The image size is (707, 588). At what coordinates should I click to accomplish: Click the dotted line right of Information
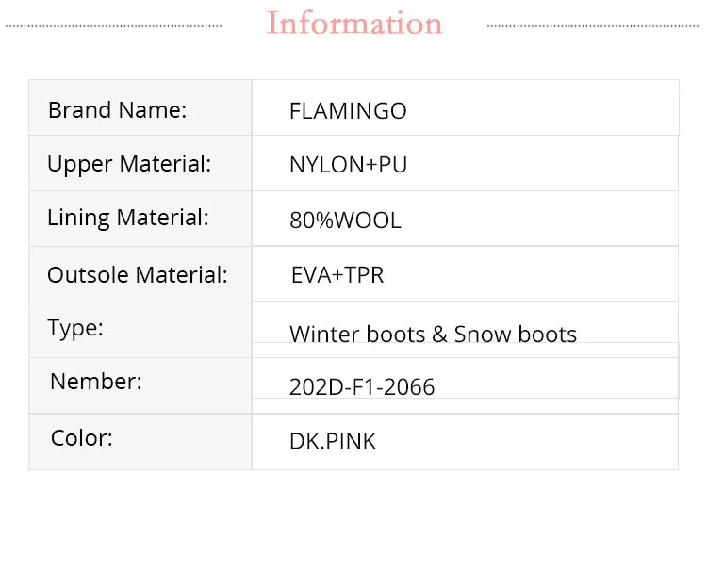pyautogui.click(x=593, y=26)
